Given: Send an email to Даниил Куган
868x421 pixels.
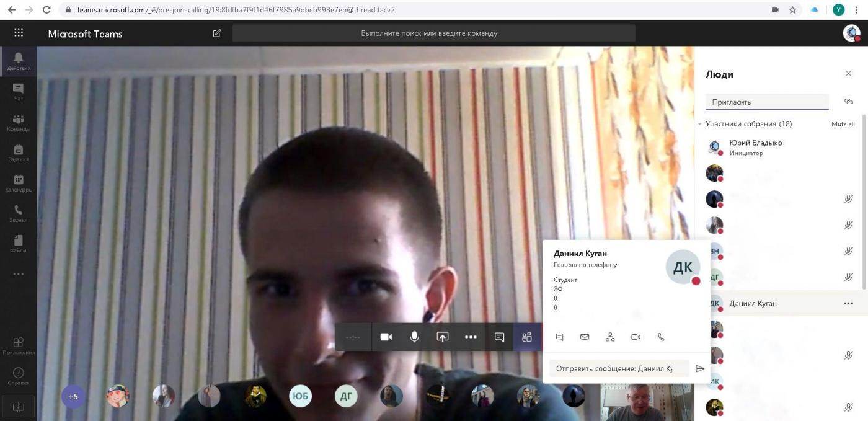Looking at the screenshot, I should [585, 337].
